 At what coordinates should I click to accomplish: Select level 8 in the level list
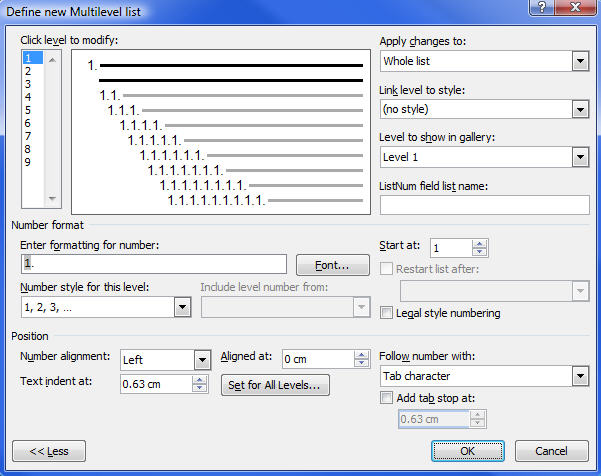click(33, 149)
